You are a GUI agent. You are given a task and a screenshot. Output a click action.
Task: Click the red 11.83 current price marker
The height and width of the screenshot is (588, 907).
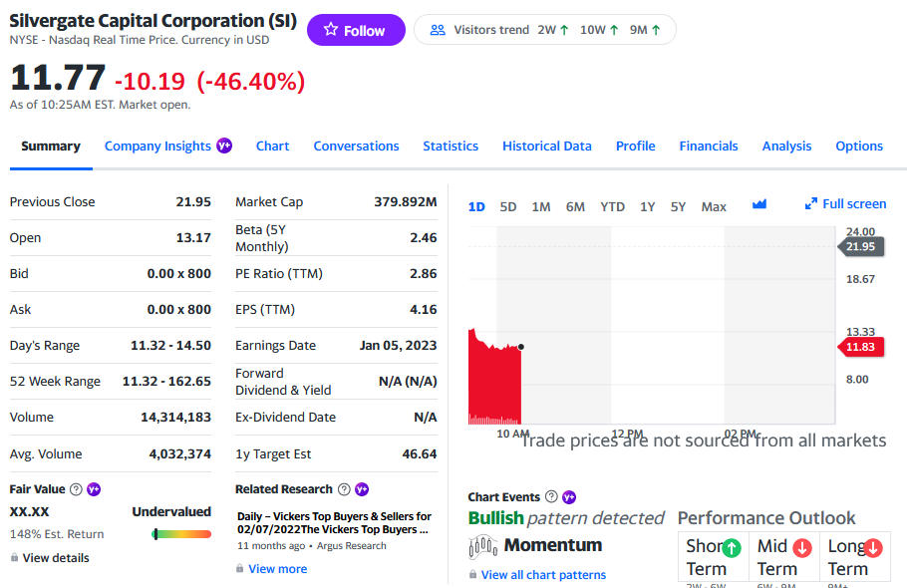pos(861,347)
